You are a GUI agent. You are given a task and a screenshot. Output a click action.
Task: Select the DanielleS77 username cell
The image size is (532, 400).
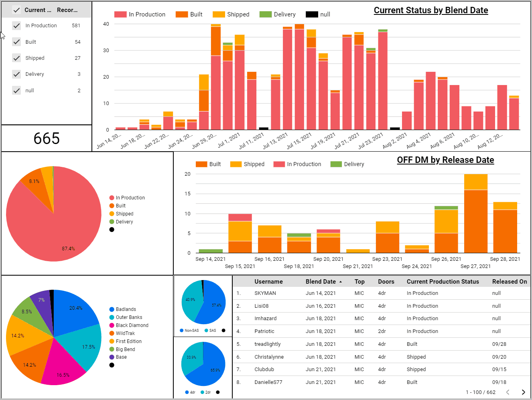[x=268, y=382]
